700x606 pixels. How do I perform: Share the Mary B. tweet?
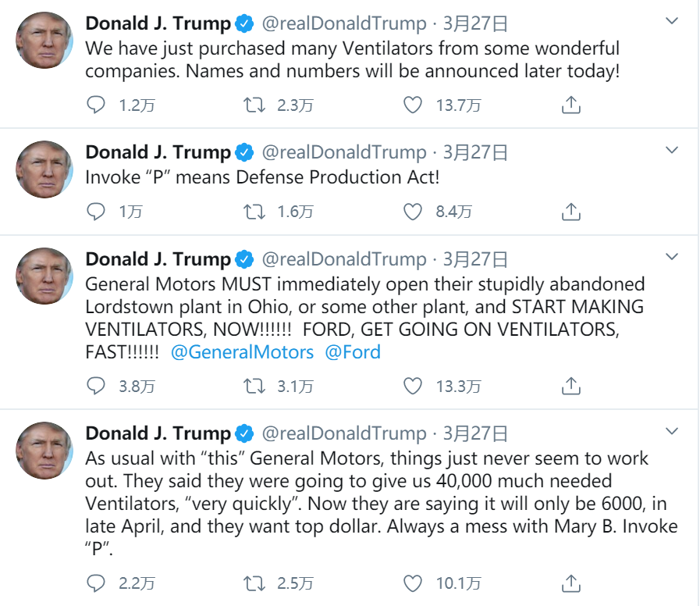571,583
